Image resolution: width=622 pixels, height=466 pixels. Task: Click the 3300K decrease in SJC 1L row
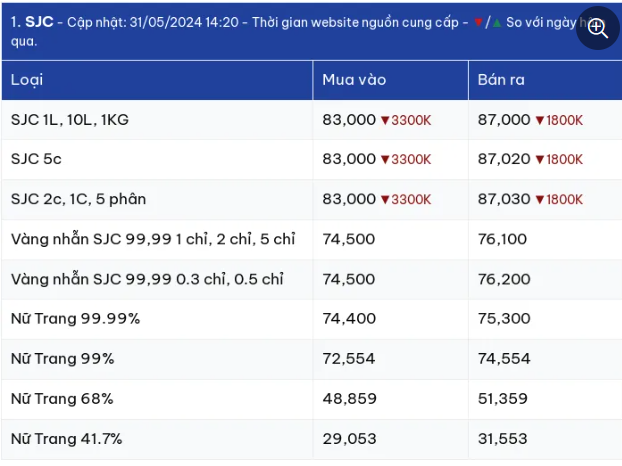pos(406,121)
